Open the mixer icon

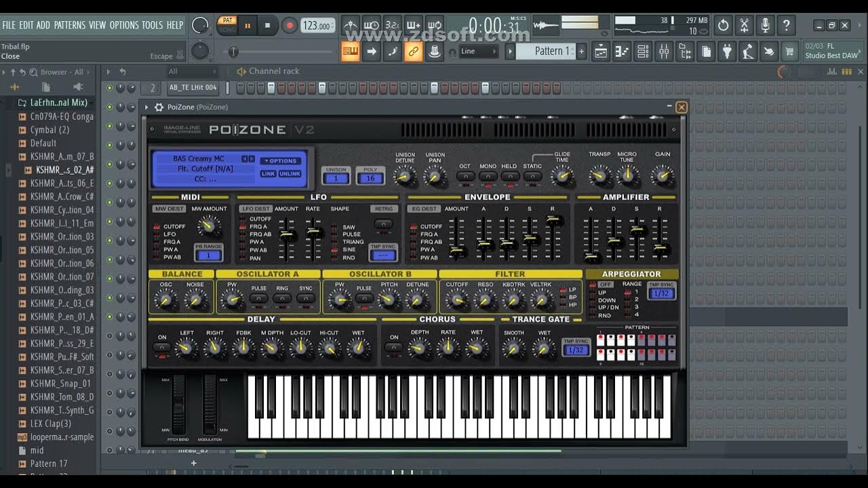[x=664, y=51]
